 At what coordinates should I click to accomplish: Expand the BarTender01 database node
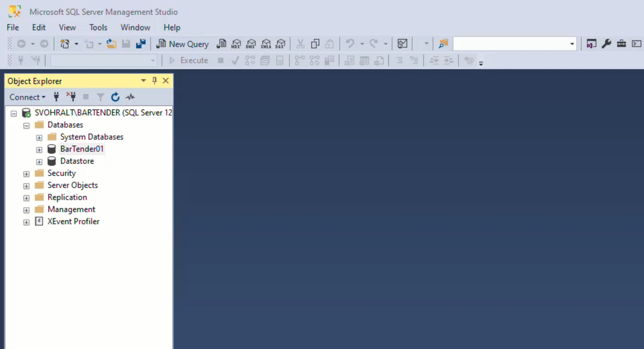point(39,150)
